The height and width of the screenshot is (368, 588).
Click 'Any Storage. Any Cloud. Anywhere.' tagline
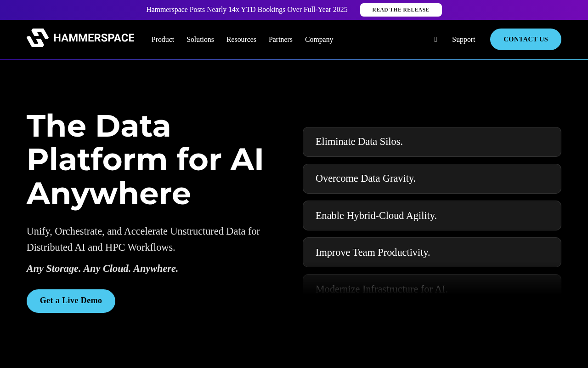click(x=102, y=269)
